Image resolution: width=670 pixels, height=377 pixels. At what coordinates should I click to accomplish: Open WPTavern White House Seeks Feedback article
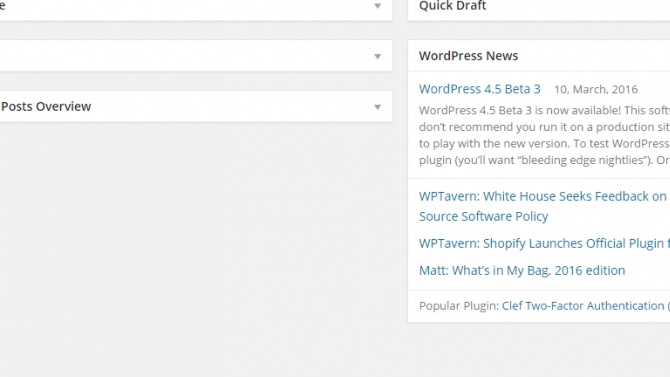(544, 206)
